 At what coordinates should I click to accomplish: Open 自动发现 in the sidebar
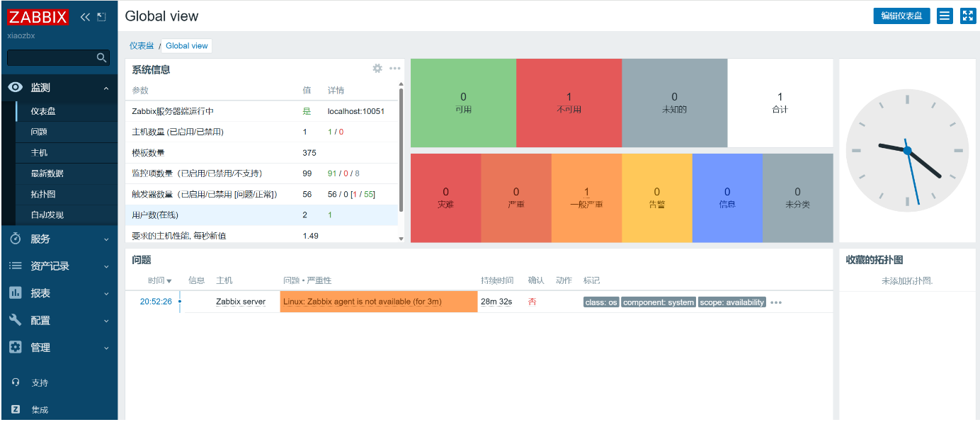pos(47,215)
